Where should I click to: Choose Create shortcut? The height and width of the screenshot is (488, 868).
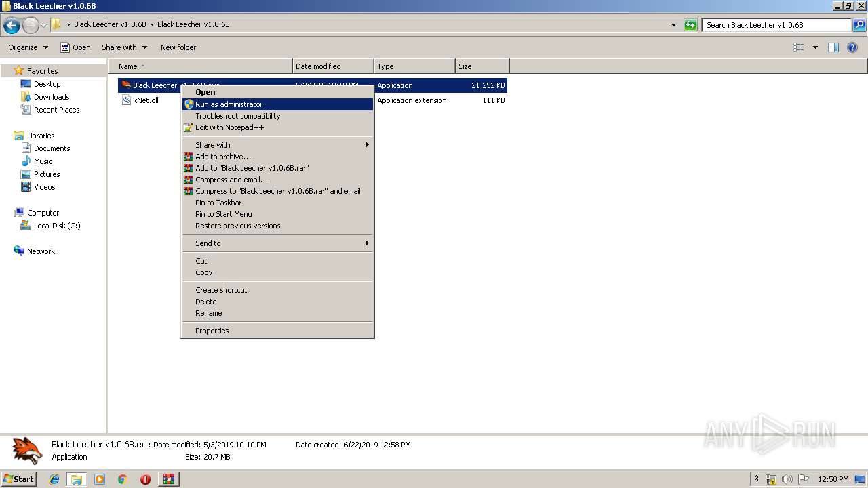pyautogui.click(x=277, y=290)
